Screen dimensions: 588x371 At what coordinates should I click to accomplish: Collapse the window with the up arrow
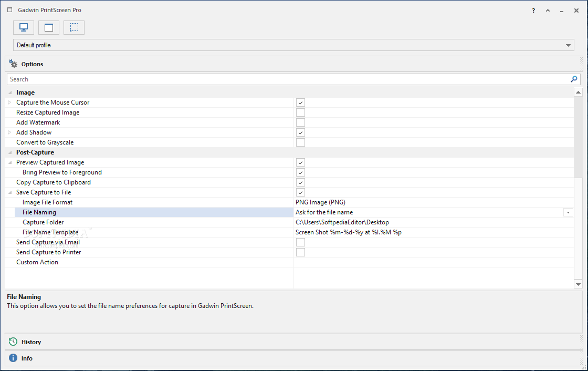pyautogui.click(x=548, y=11)
